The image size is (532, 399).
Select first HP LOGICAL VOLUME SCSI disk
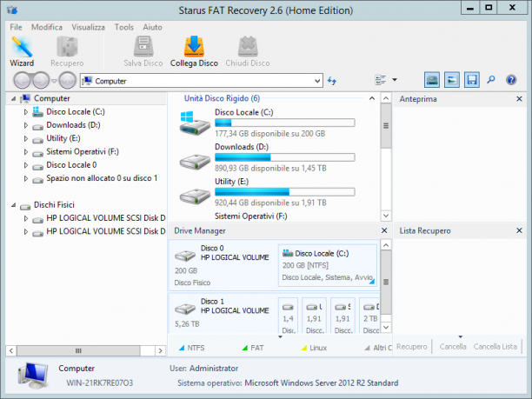(x=106, y=218)
